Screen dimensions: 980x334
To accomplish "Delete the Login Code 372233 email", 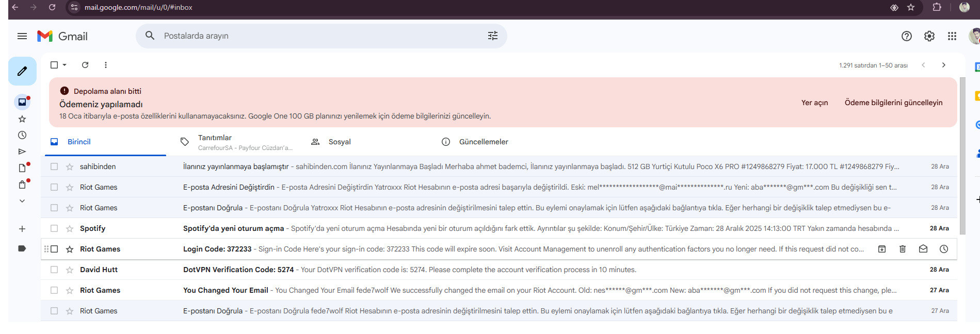I will click(x=903, y=249).
